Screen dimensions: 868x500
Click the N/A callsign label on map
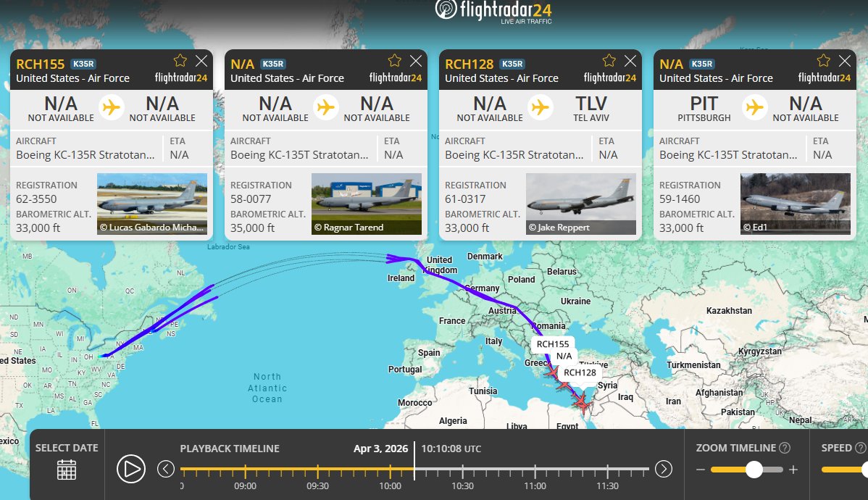(564, 357)
